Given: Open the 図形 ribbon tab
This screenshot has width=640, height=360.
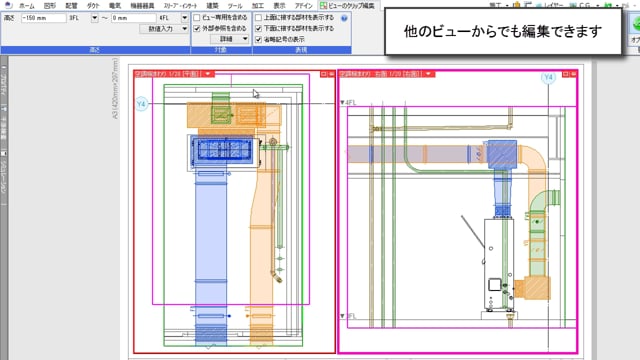Looking at the screenshot, I should [50, 6].
